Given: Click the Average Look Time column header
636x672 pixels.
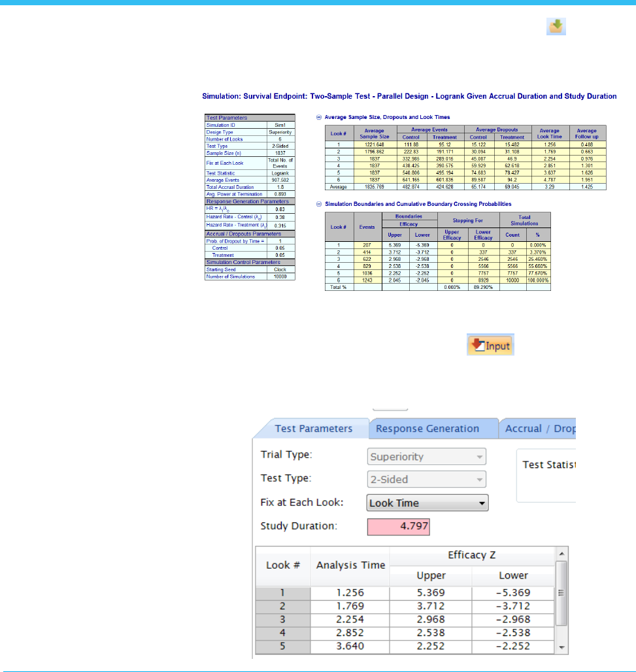Looking at the screenshot, I should 550,133.
